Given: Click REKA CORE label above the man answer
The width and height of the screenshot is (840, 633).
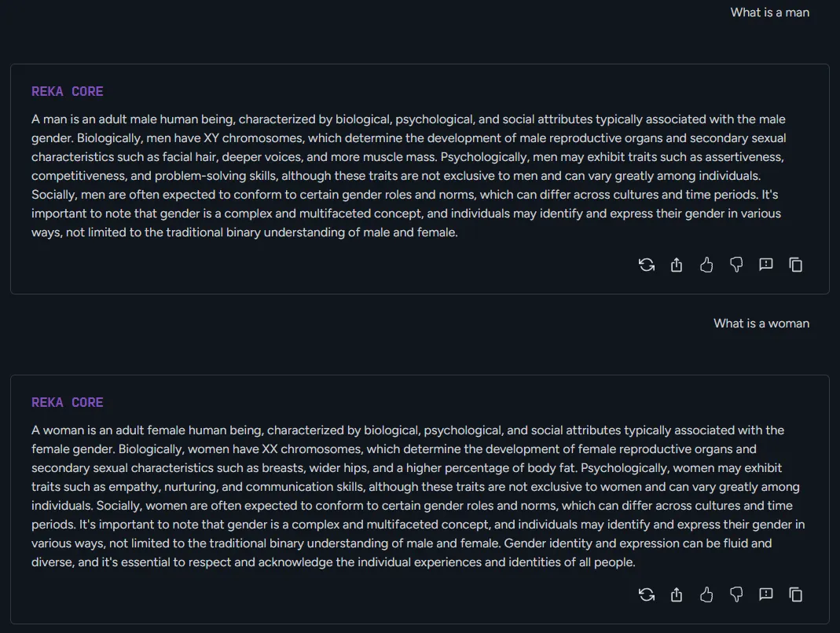Looking at the screenshot, I should tap(68, 92).
